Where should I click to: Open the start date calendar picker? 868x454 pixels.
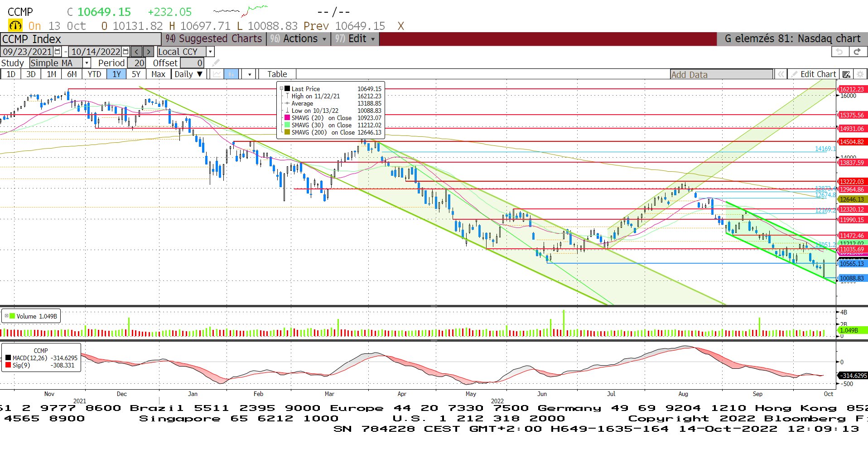pos(57,52)
